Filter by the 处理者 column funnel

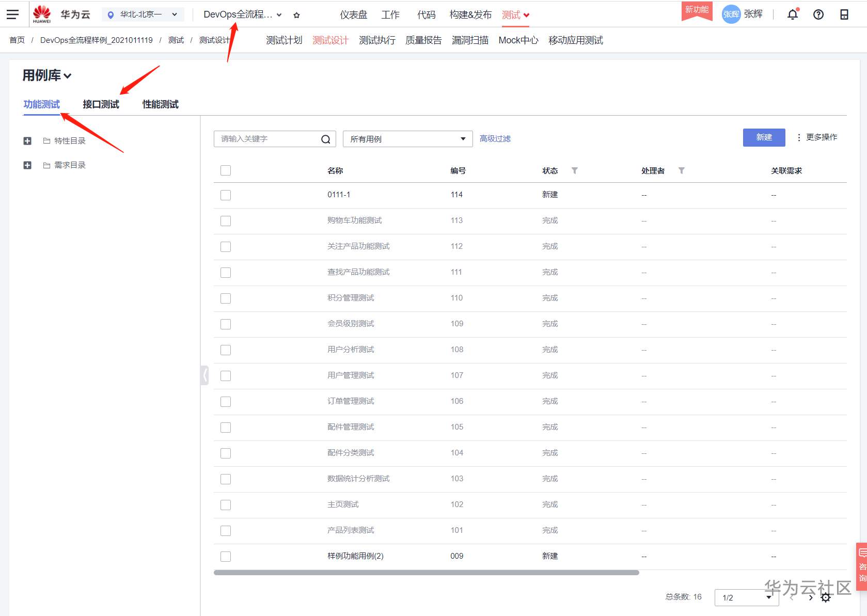pos(681,170)
